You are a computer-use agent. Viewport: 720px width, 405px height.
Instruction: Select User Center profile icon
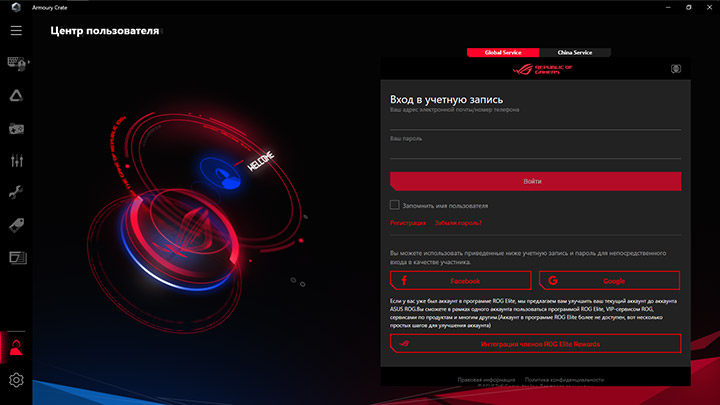point(16,348)
